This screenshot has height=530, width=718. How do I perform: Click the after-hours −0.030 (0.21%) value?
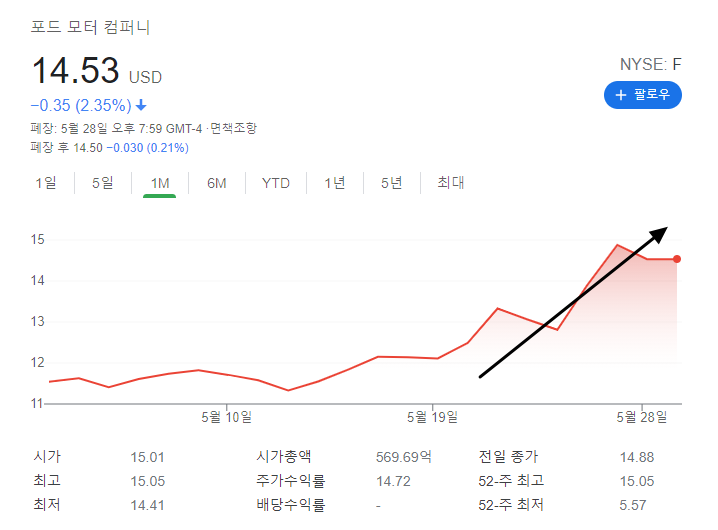tap(147, 148)
